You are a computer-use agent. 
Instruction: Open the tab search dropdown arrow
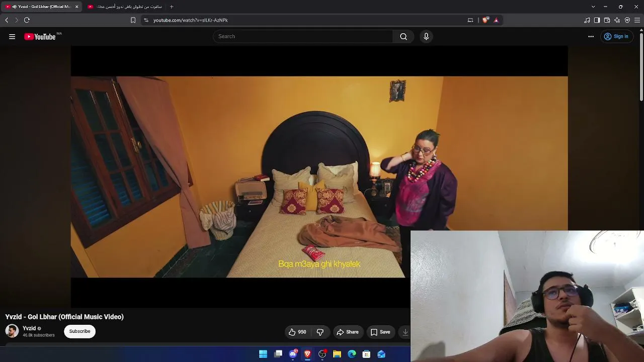[x=593, y=7]
